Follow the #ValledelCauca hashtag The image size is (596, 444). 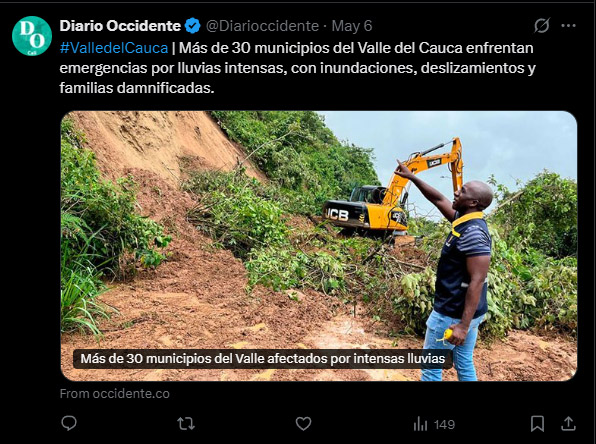point(114,48)
